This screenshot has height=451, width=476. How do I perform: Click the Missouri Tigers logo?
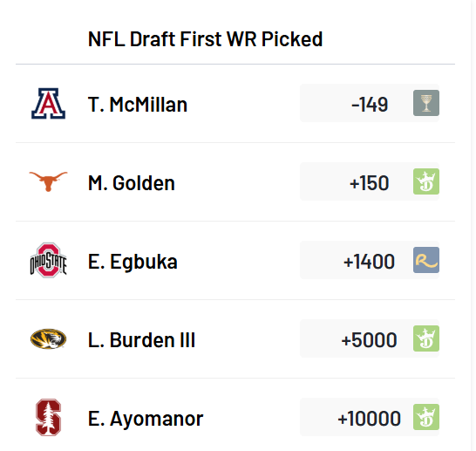tap(48, 338)
